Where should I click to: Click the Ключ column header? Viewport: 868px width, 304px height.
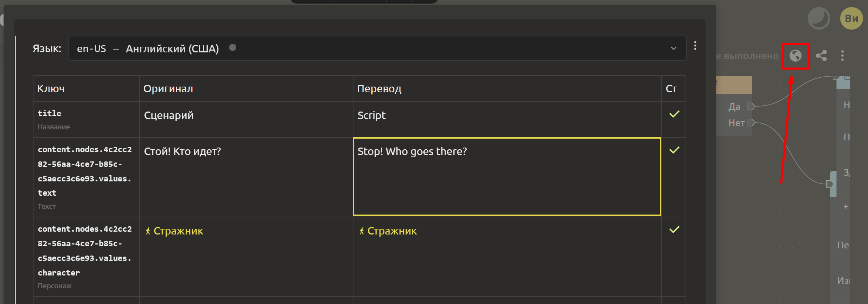pos(51,88)
